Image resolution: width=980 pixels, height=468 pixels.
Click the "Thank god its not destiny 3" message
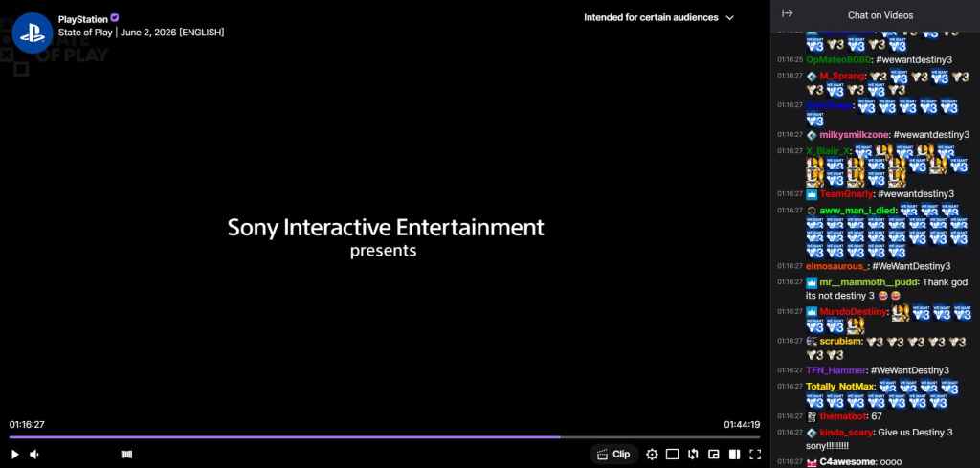886,289
